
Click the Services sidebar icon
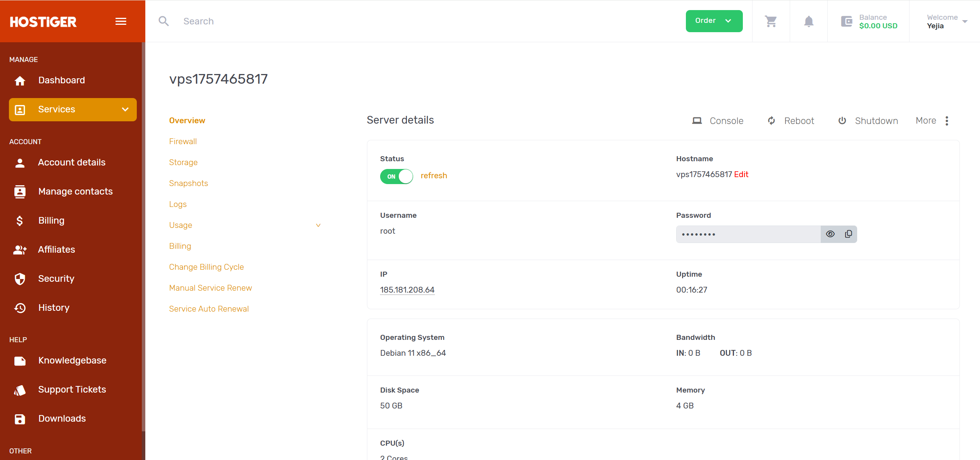20,110
